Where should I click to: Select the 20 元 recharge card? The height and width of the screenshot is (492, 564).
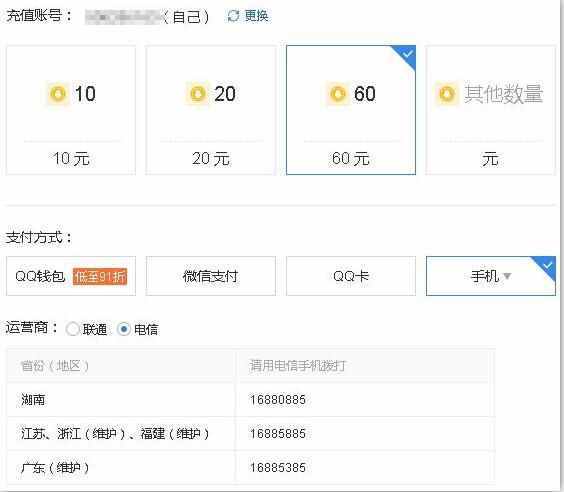pyautogui.click(x=211, y=110)
